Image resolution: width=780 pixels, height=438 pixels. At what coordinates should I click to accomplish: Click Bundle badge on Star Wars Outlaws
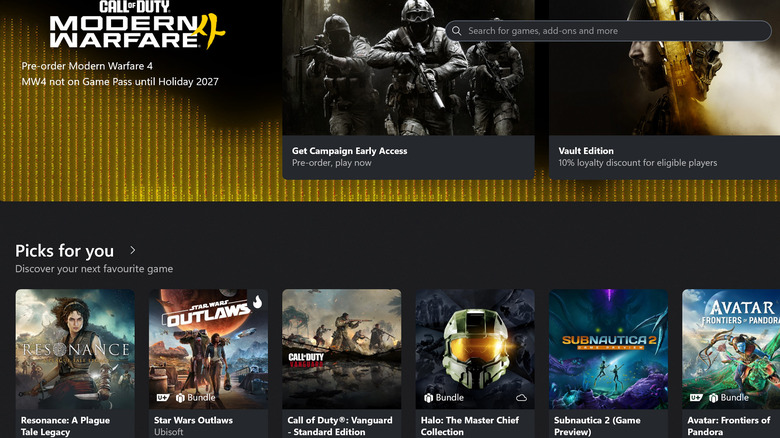[195, 398]
